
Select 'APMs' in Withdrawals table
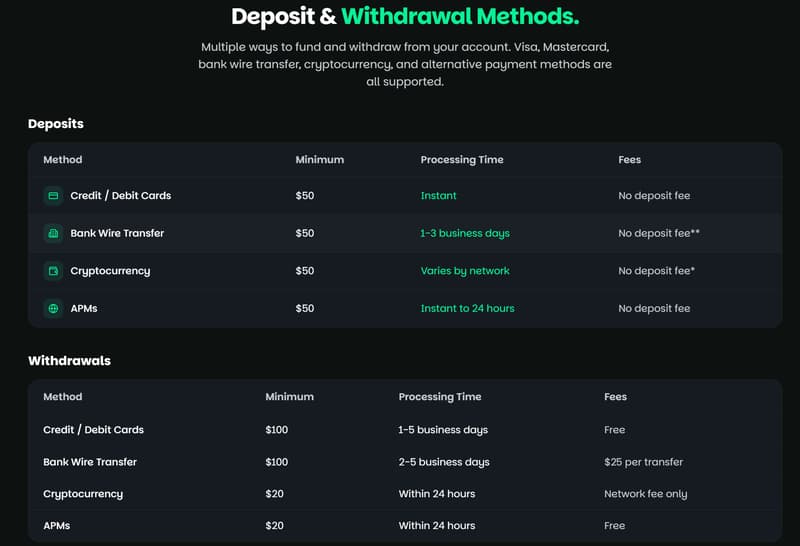[57, 526]
